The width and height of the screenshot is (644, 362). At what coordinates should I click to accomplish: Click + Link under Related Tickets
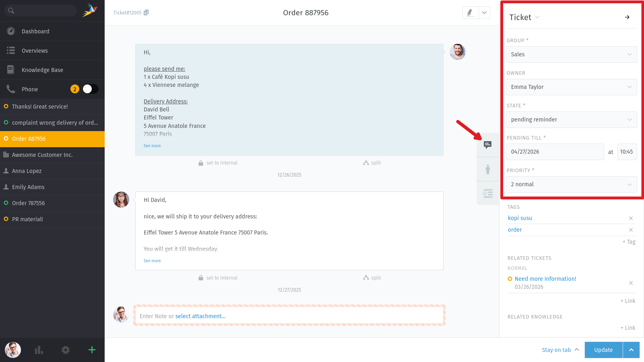click(628, 301)
